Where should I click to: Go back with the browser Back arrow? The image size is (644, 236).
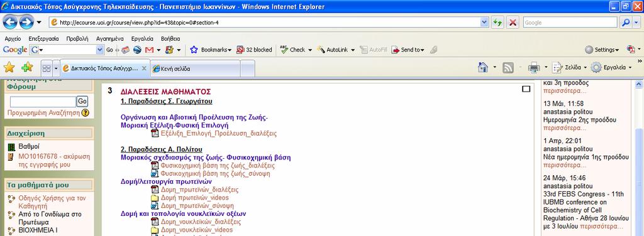(10, 22)
